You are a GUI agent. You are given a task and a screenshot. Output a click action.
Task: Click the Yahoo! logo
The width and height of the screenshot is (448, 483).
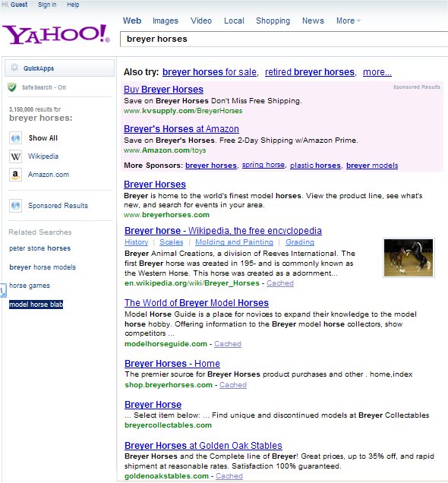(x=56, y=34)
